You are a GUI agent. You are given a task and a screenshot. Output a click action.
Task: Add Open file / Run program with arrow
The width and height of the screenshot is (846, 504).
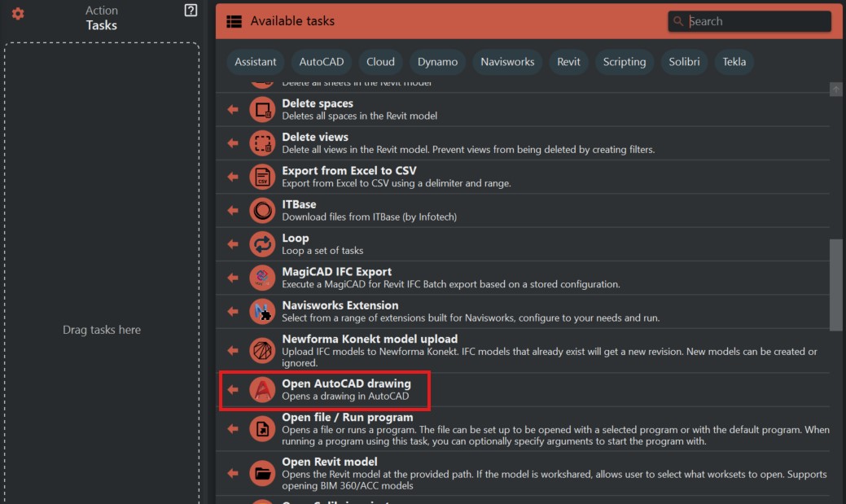233,429
